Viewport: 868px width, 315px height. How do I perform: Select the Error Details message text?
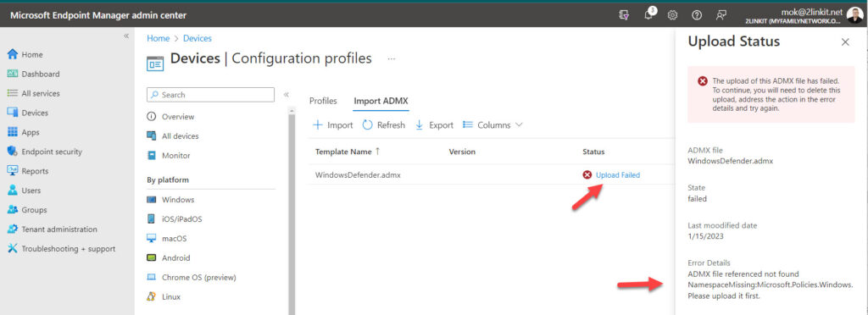coord(770,285)
